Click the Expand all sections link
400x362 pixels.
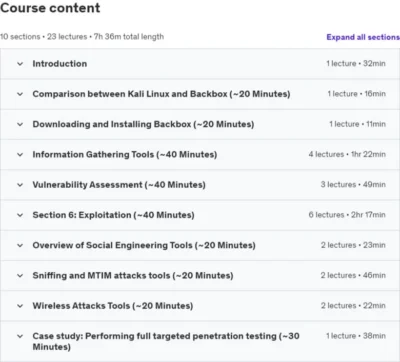point(363,37)
